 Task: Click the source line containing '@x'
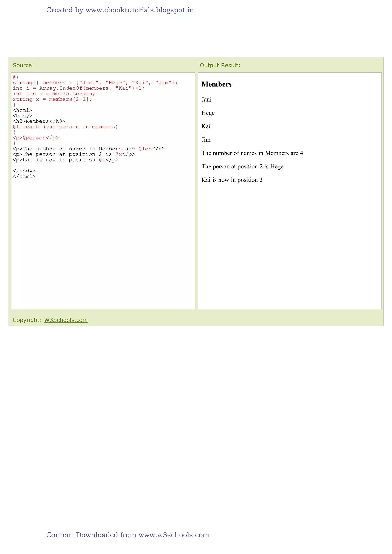point(74,154)
